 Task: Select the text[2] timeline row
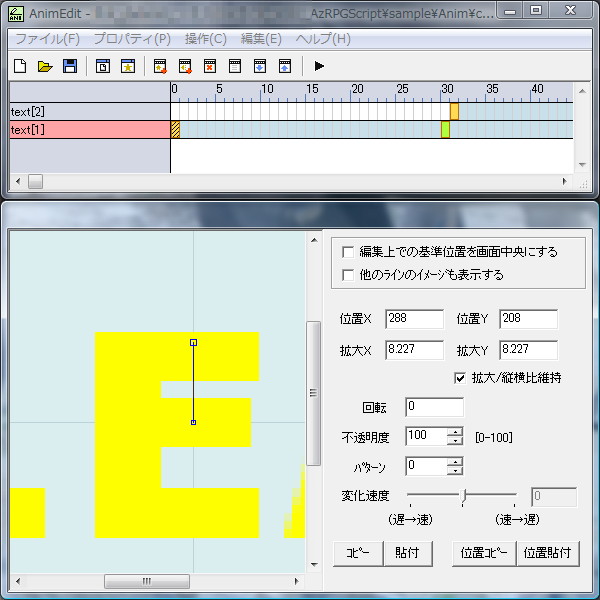90,112
